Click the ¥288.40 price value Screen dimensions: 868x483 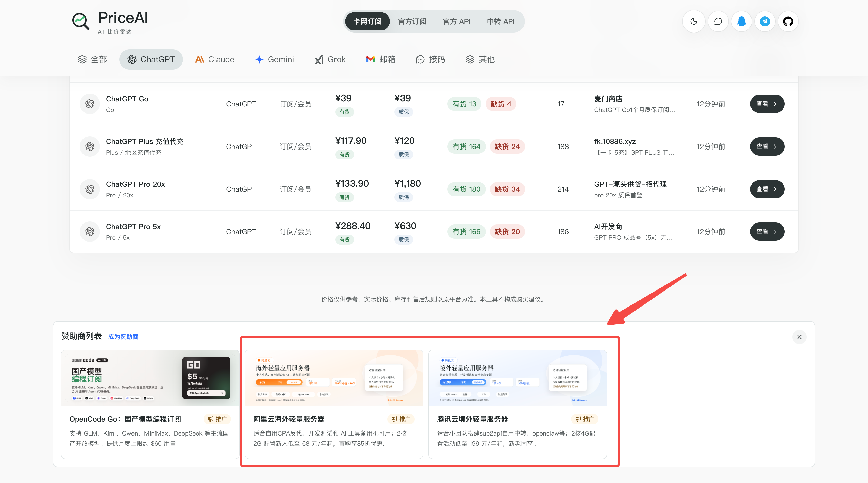click(x=353, y=226)
